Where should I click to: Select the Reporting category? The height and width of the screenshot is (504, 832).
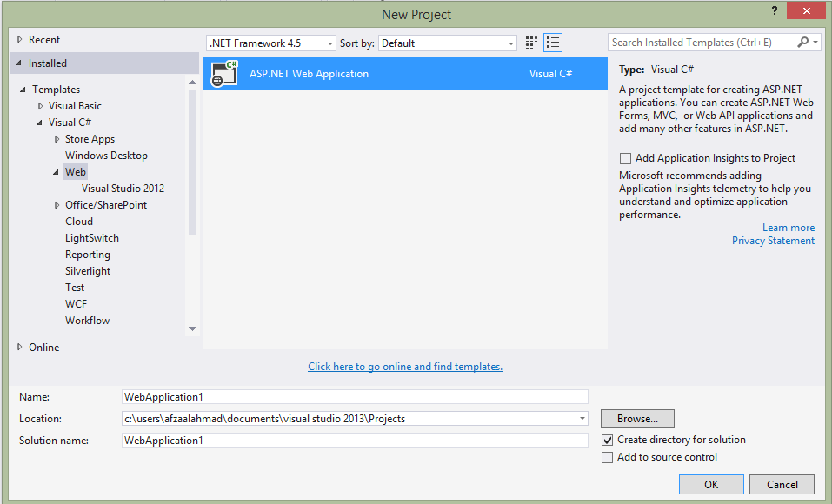88,254
